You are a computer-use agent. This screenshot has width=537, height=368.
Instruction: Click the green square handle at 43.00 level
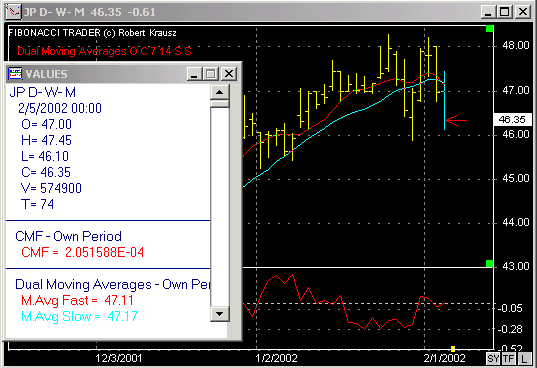click(489, 263)
